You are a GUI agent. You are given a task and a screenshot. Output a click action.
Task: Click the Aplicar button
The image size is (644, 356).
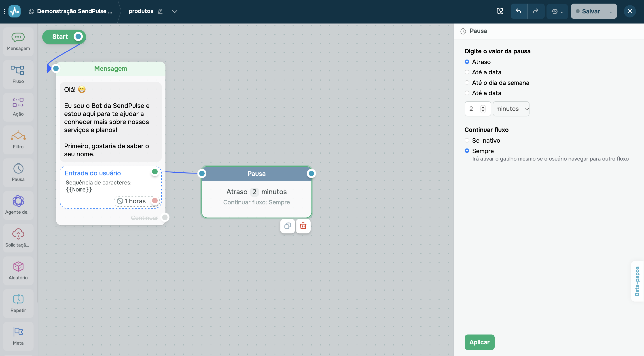[479, 342]
